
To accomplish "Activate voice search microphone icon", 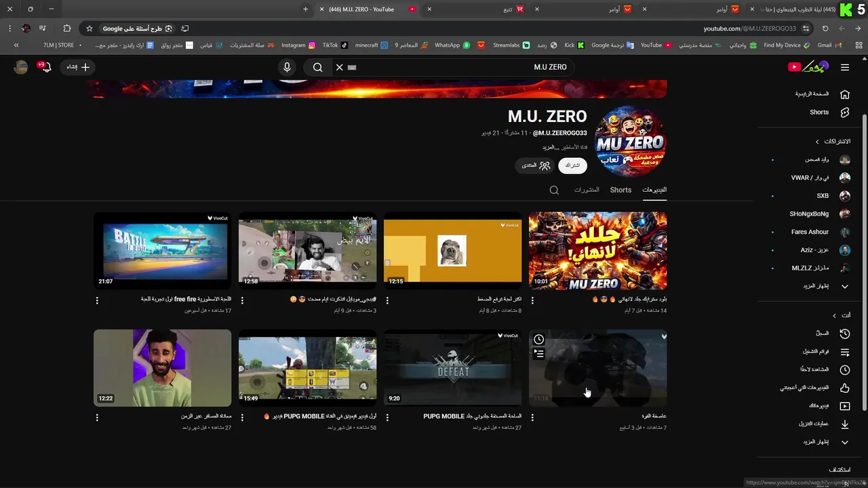I will pos(287,67).
